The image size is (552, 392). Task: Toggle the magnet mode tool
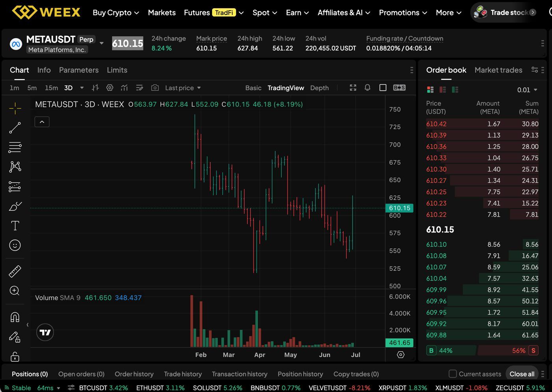pyautogui.click(x=15, y=317)
